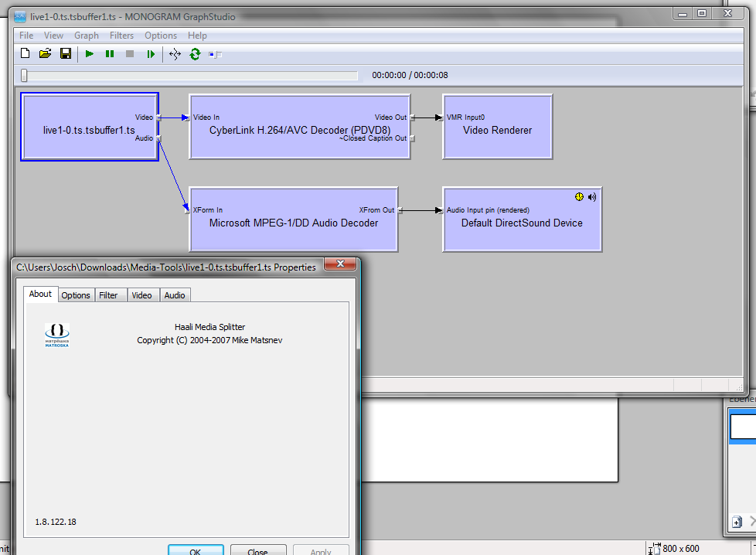Select the Default DirectSound Device filter

pos(522,220)
